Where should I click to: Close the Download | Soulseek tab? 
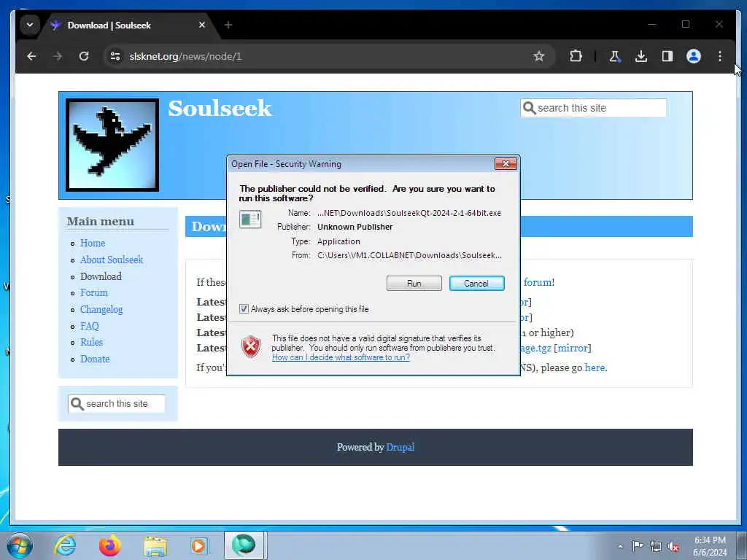coord(202,25)
